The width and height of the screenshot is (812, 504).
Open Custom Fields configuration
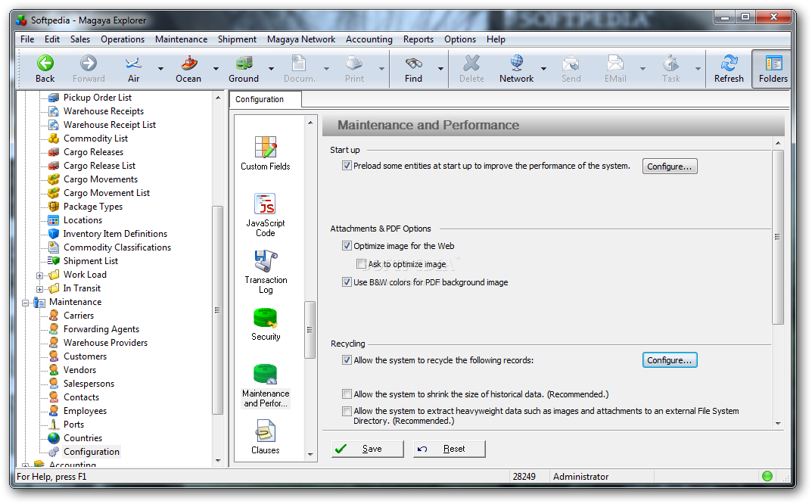pyautogui.click(x=265, y=154)
